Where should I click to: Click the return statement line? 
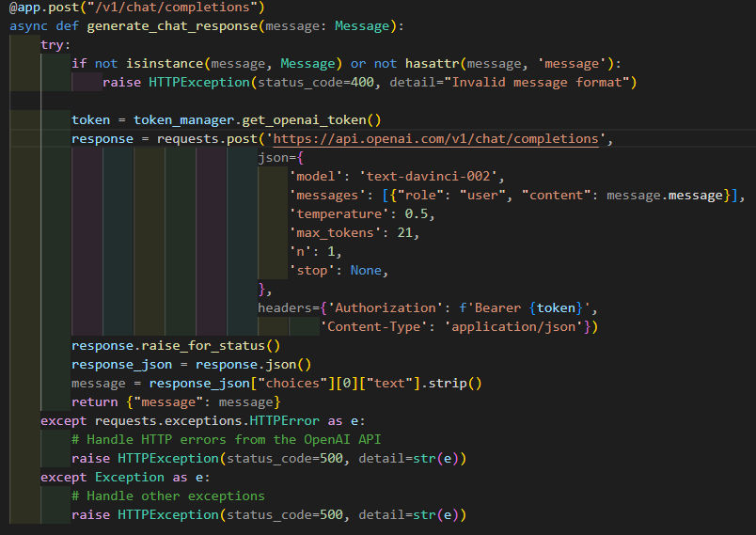coord(176,402)
